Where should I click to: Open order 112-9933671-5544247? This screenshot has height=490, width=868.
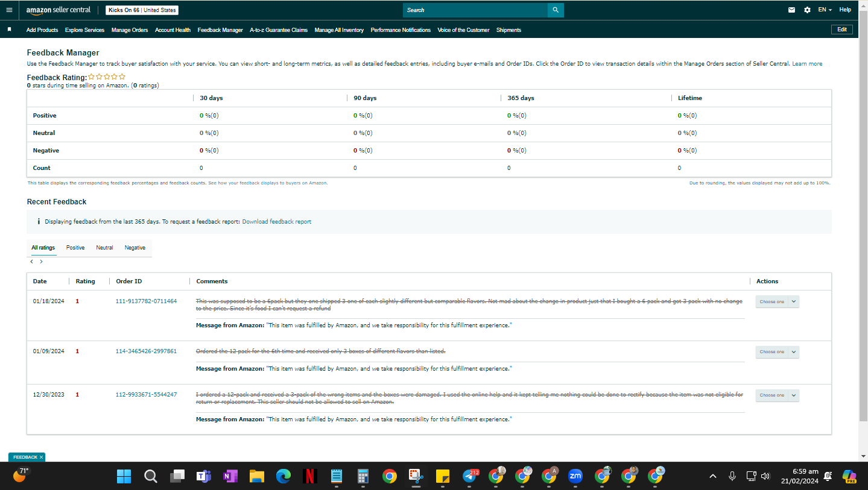(x=146, y=395)
